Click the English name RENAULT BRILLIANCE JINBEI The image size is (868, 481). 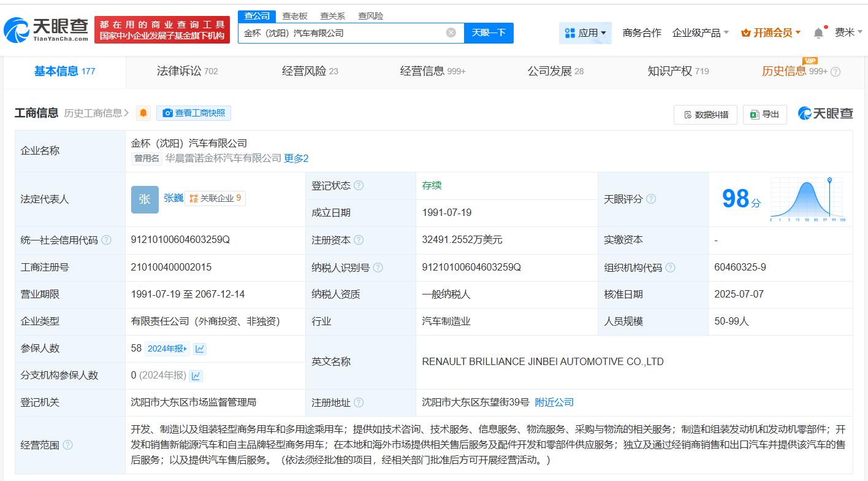tap(542, 362)
